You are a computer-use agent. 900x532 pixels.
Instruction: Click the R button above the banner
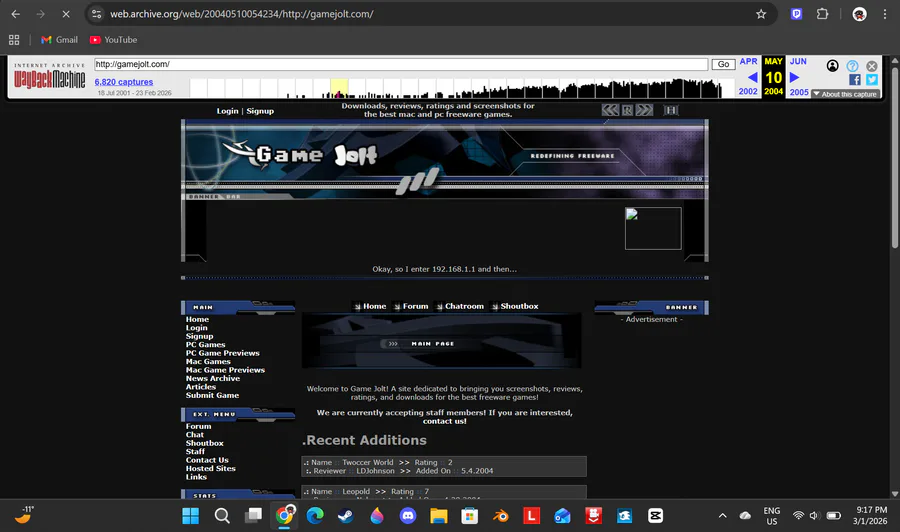coord(627,110)
